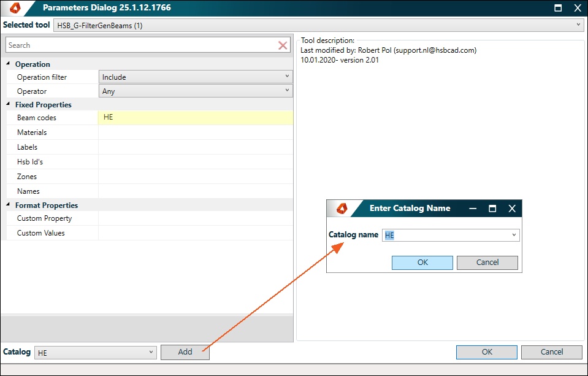The image size is (588, 376).
Task: Click the 'Last modified by: Robert Pol' description text
Action: tap(389, 50)
